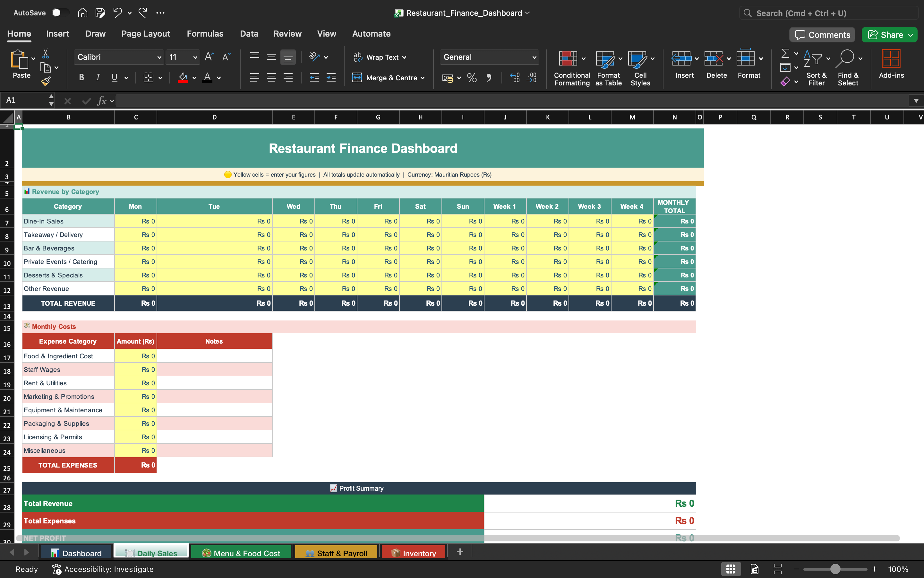This screenshot has width=924, height=578.
Task: Click the zoom slider handle
Action: (x=835, y=569)
